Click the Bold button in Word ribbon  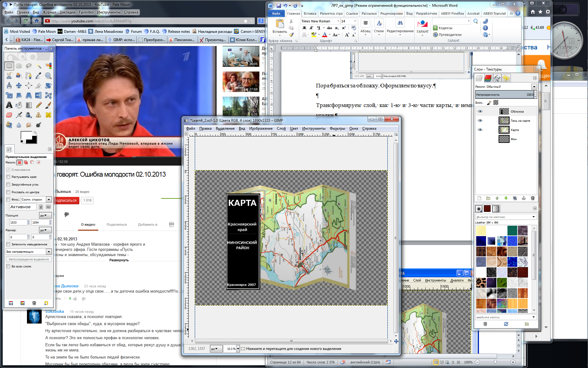tap(304, 28)
